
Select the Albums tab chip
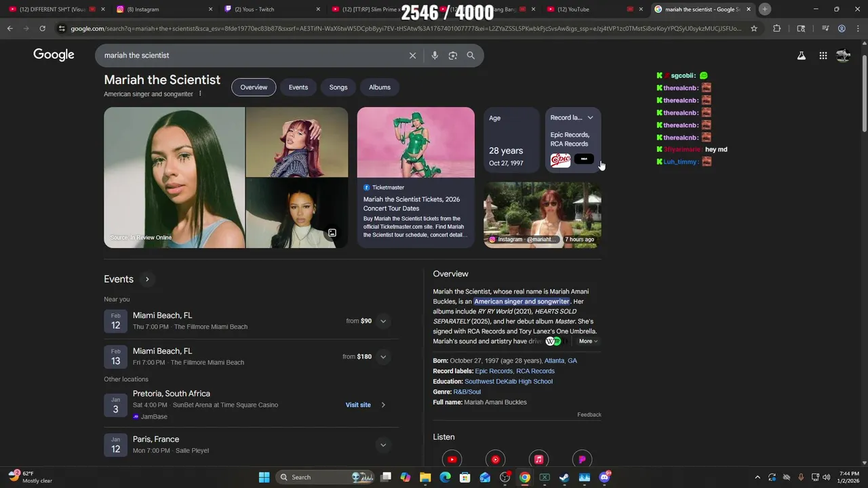point(380,87)
